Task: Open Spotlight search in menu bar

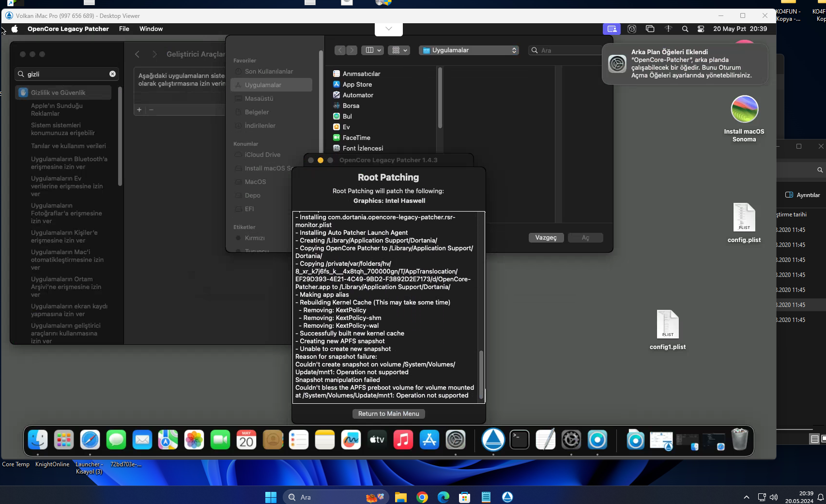Action: tap(685, 29)
